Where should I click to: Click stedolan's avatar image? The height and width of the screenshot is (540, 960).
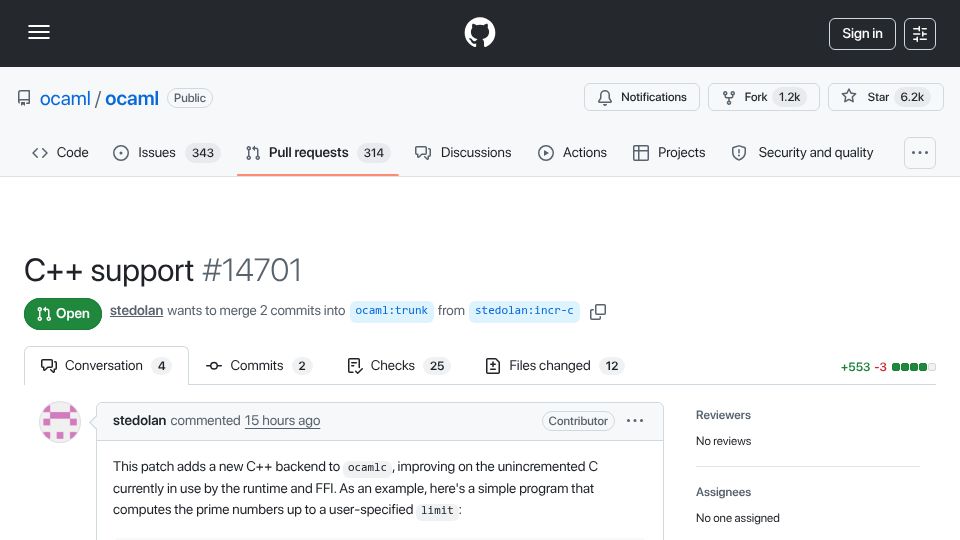coord(59,422)
